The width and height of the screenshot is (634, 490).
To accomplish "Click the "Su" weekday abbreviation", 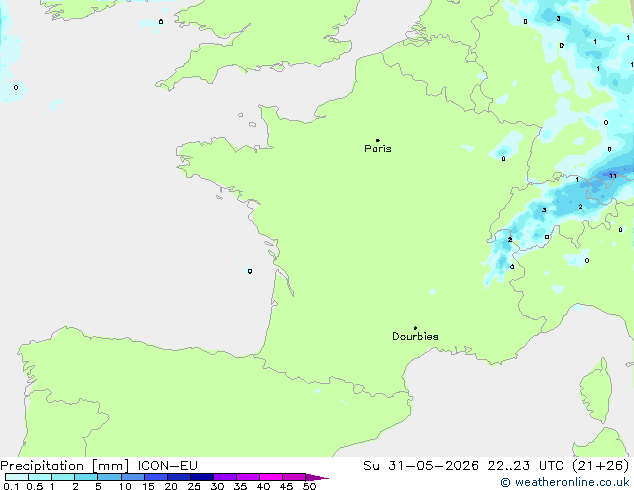I will coord(371,466).
